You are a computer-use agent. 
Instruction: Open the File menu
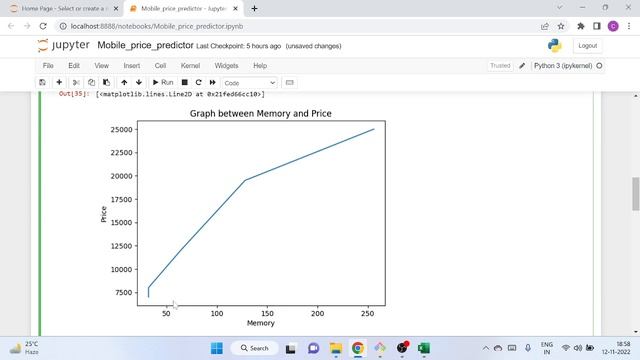48,66
